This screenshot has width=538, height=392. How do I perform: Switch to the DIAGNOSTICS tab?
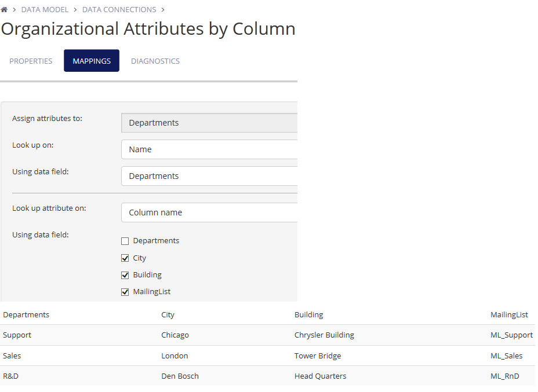155,60
